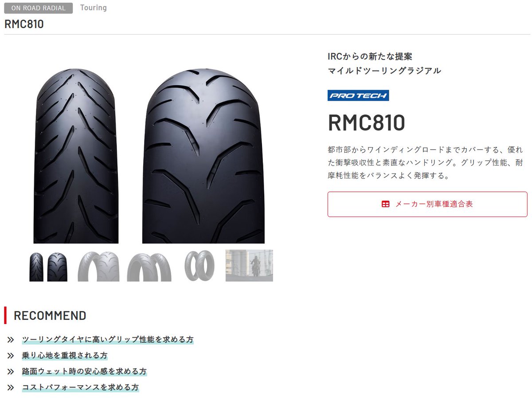The height and width of the screenshot is (398, 532).
Task: Click chevron icon beside 乗り心地 recommendation
Action: point(11,356)
